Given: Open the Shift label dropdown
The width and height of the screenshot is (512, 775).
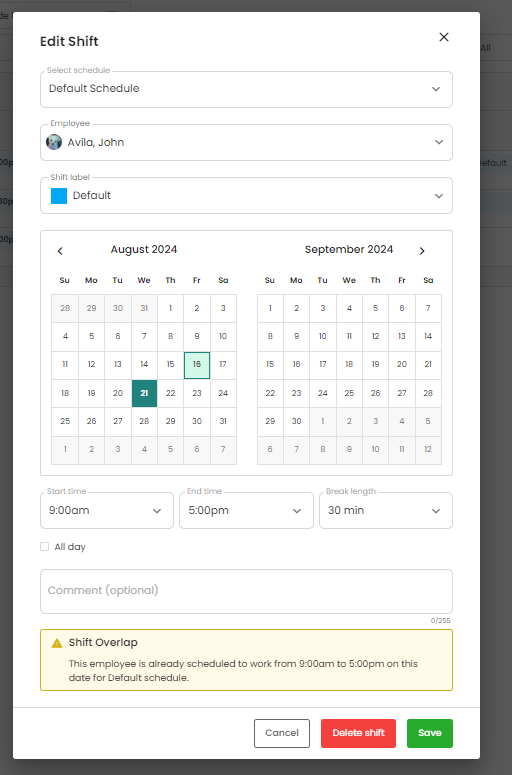Looking at the screenshot, I should click(246, 196).
